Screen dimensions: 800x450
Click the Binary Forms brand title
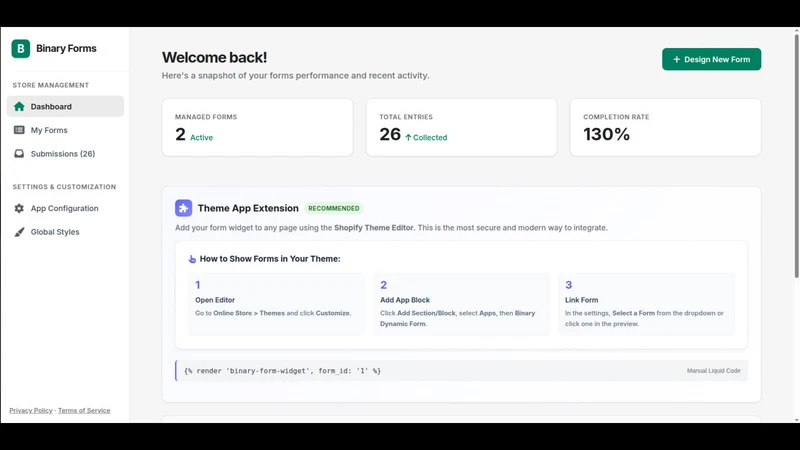point(66,48)
